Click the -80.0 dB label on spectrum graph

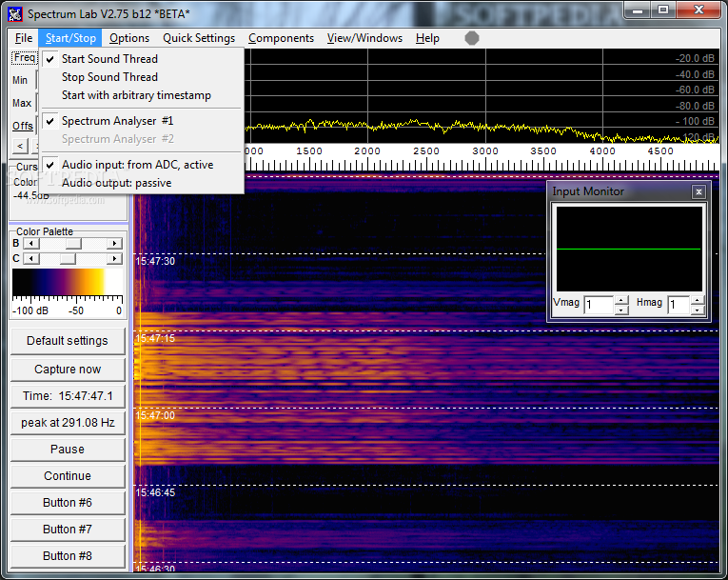click(695, 106)
